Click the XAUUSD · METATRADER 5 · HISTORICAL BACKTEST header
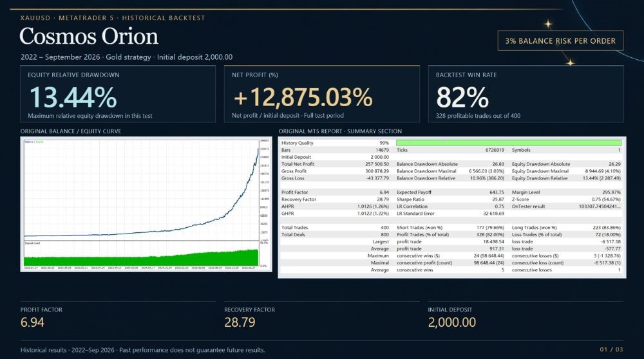This screenshot has width=644, height=359. pos(113,18)
